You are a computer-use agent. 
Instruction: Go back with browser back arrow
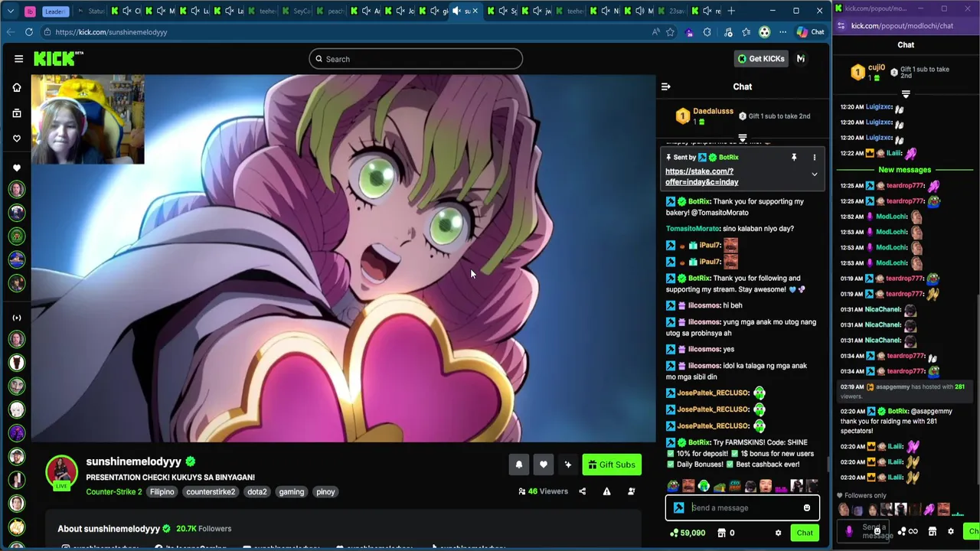tap(9, 32)
